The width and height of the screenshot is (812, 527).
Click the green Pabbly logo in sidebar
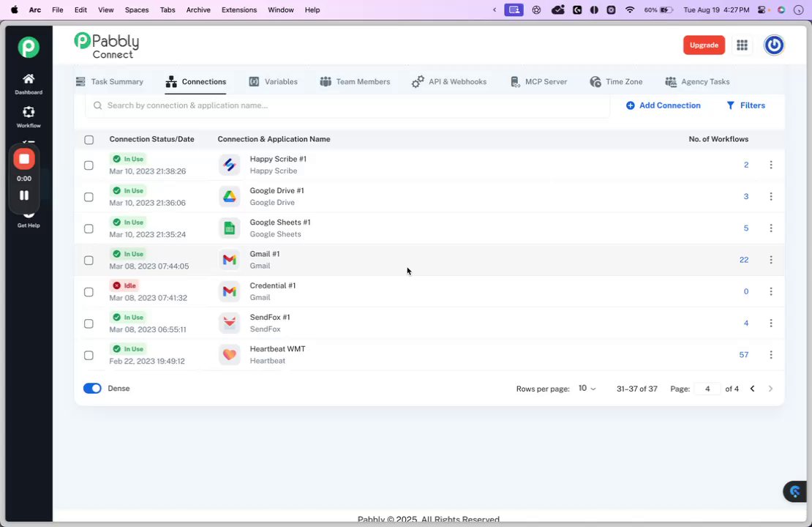point(29,47)
